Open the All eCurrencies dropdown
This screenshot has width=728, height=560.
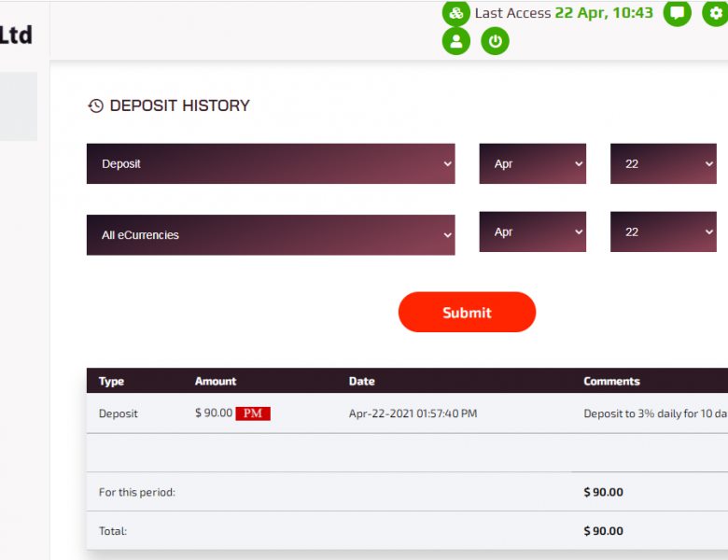point(271,235)
